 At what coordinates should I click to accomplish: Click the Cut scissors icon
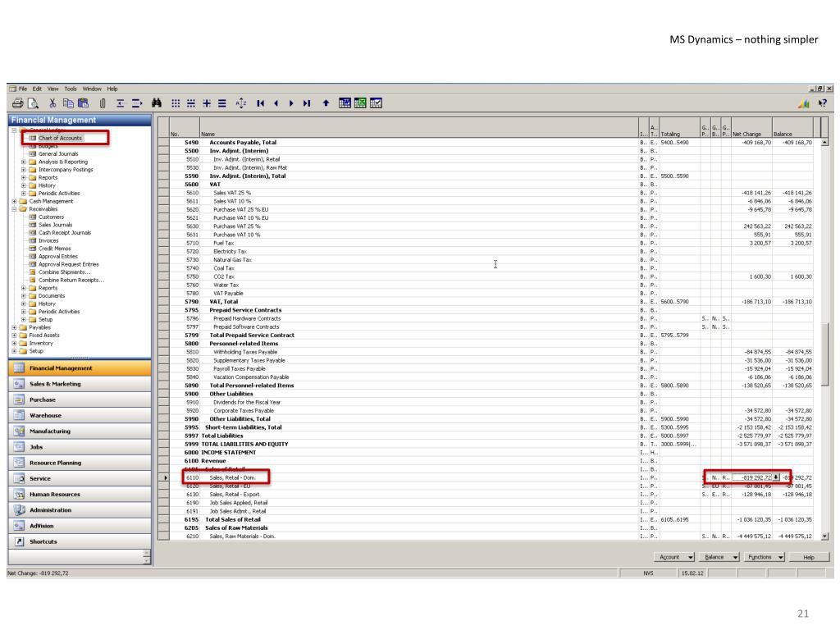click(52, 103)
